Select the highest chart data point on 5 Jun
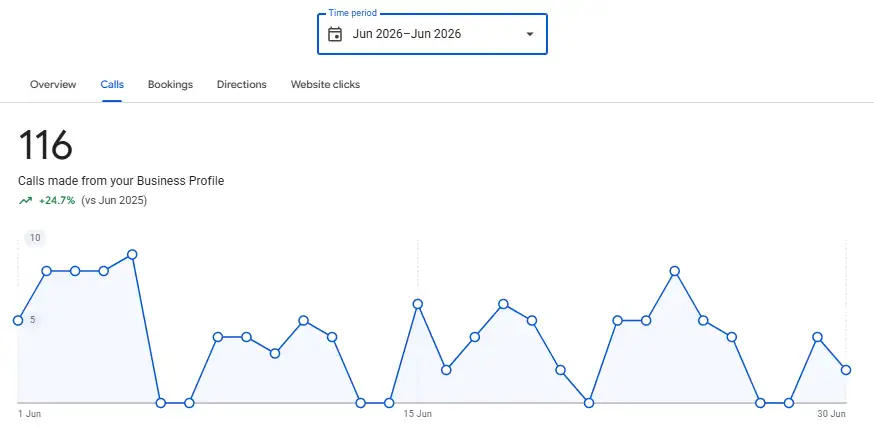 [132, 255]
